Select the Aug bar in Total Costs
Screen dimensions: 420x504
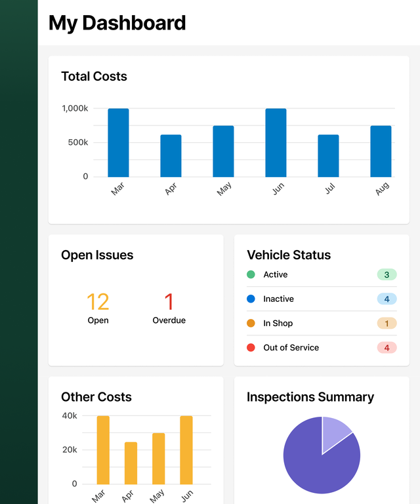coord(381,152)
